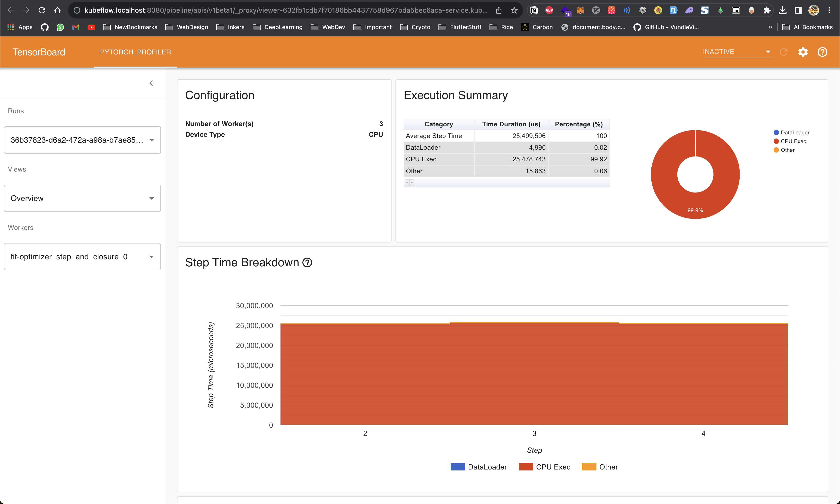The image size is (840, 504).
Task: Click the browser home icon
Action: pos(57,10)
